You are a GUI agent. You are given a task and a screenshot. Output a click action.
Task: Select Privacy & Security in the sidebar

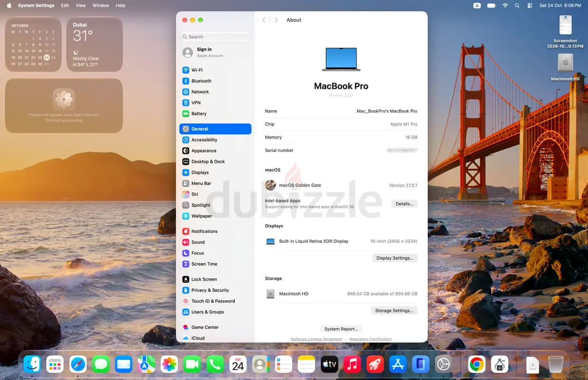215,290
